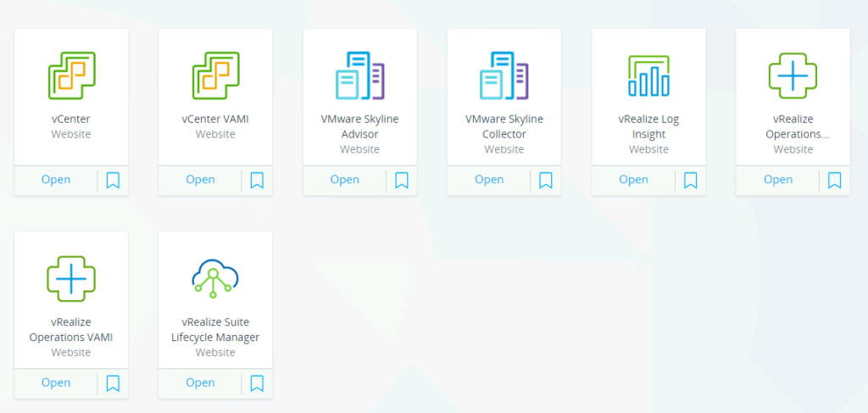Click the vRealize Suite Lifecycle Manager cloud icon
Viewport: 868px width, 413px height.
pyautogui.click(x=215, y=278)
